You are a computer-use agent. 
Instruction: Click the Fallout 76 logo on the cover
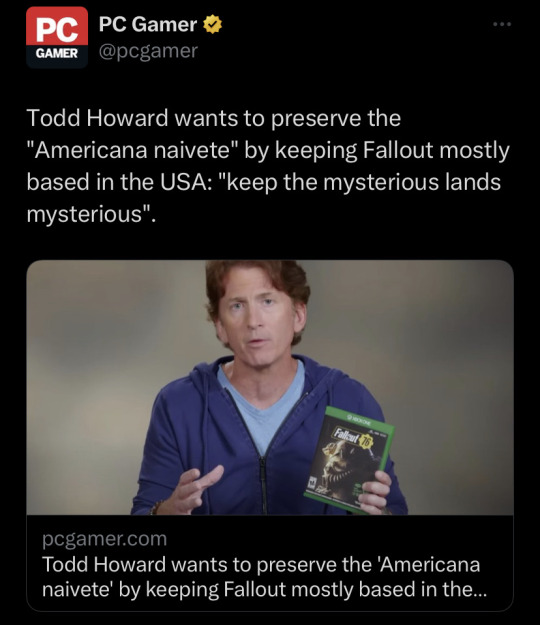coord(352,437)
